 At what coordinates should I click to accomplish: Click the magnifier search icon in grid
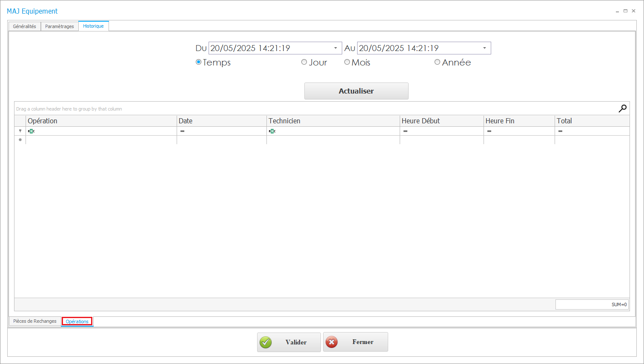[622, 108]
